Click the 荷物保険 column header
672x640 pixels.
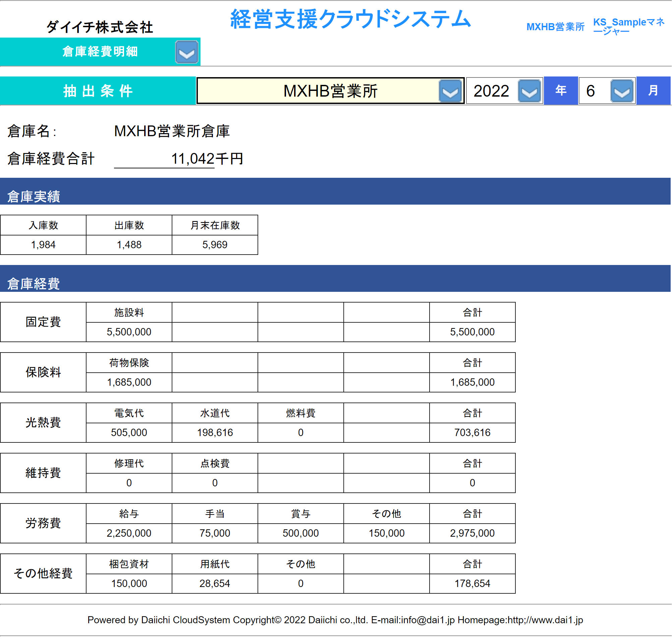(x=129, y=363)
